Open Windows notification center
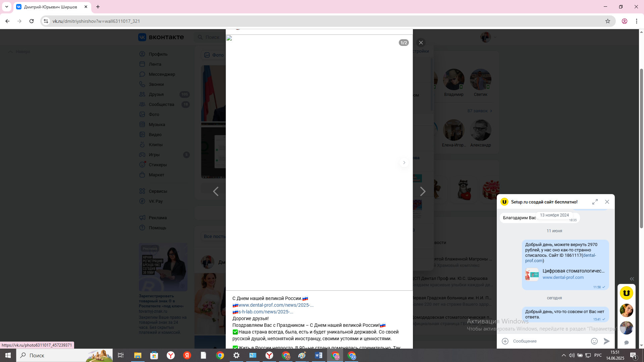644x362 pixels. (x=633, y=355)
